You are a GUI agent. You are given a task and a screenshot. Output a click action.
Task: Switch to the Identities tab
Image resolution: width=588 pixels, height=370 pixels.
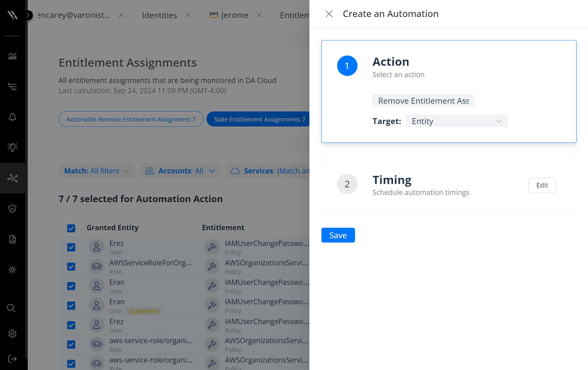pos(159,15)
